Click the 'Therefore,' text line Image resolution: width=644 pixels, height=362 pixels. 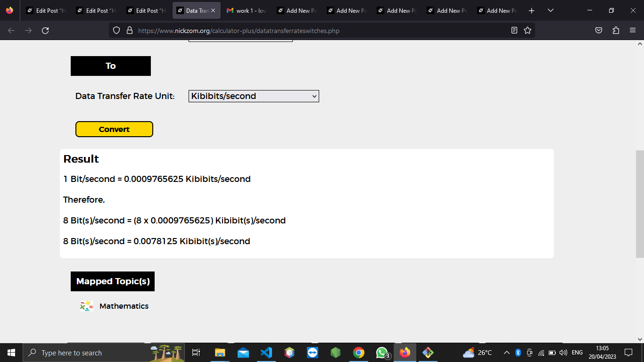[84, 200]
